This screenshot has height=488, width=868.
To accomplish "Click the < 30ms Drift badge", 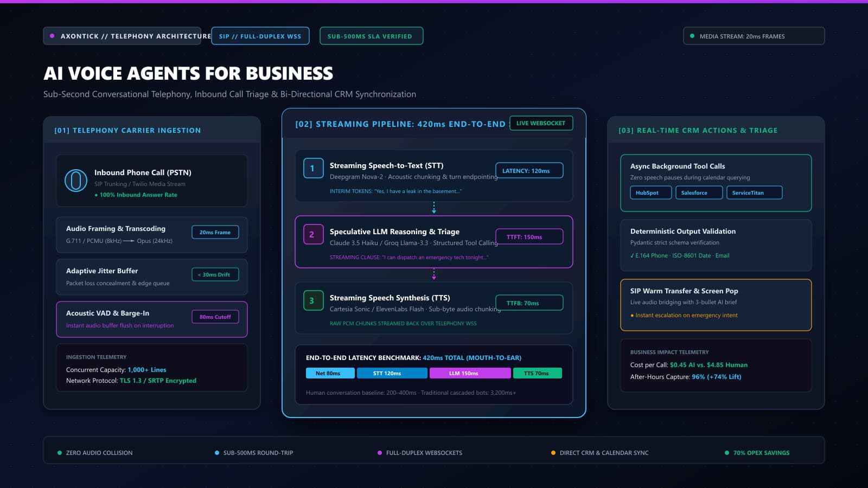I will tap(215, 274).
